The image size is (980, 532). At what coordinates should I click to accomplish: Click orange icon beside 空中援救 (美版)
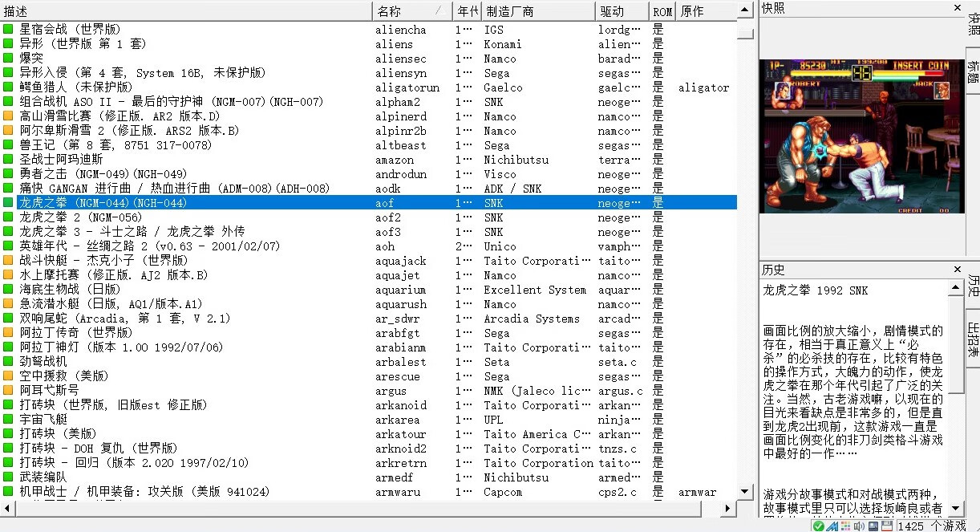click(x=9, y=376)
